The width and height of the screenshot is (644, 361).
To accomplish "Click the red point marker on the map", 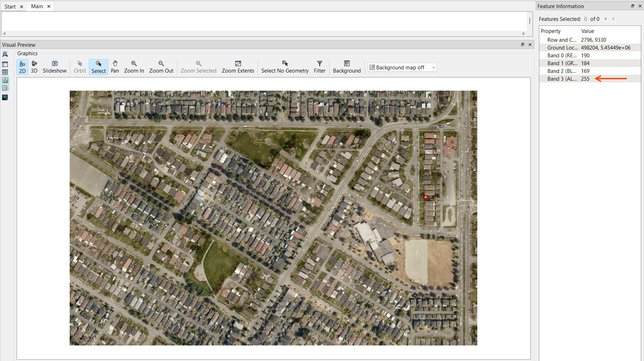I will tap(426, 197).
